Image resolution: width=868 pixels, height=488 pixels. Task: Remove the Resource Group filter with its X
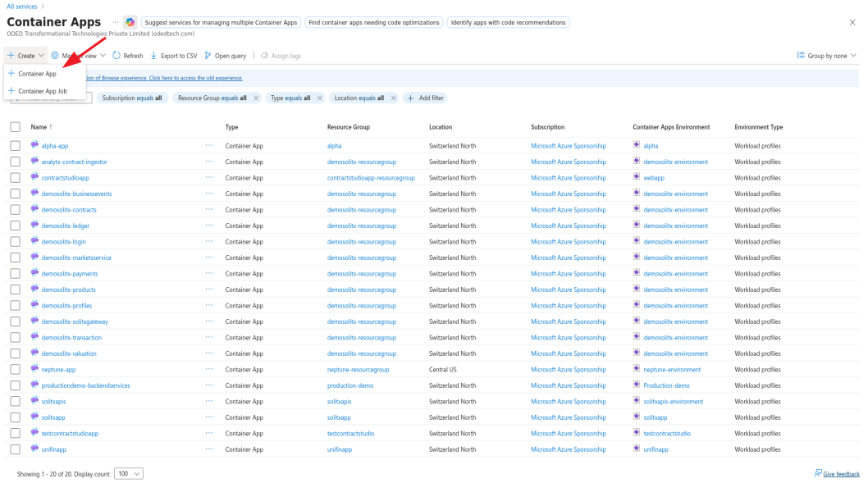click(x=256, y=98)
